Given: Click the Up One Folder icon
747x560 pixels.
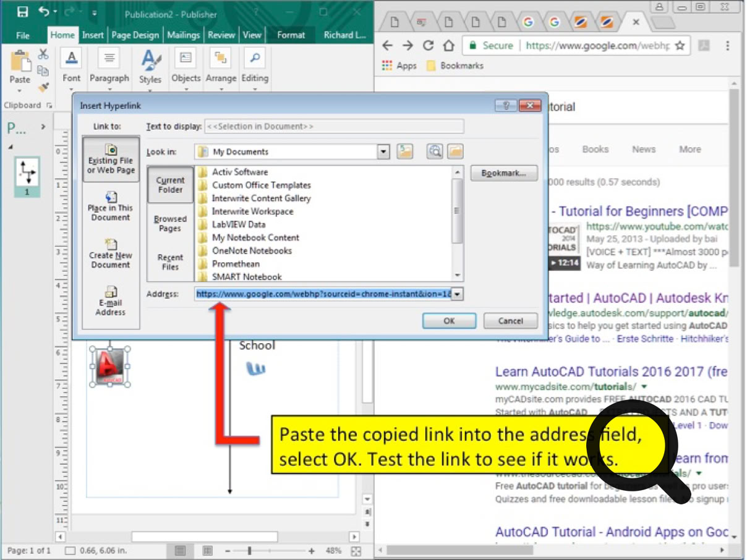Looking at the screenshot, I should [405, 151].
